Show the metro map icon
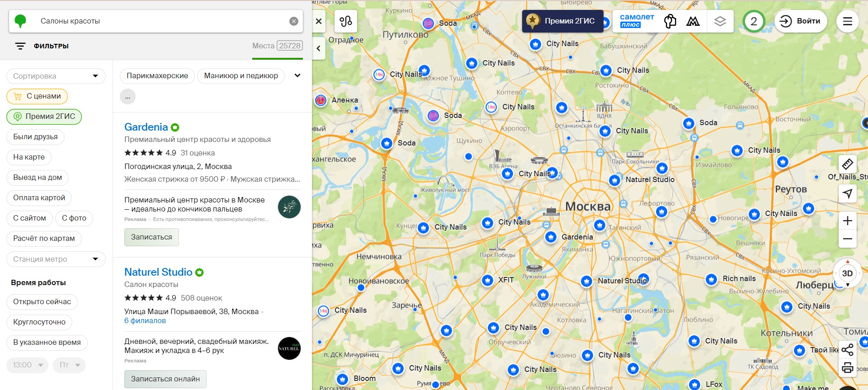The width and height of the screenshot is (868, 390). coord(693,21)
